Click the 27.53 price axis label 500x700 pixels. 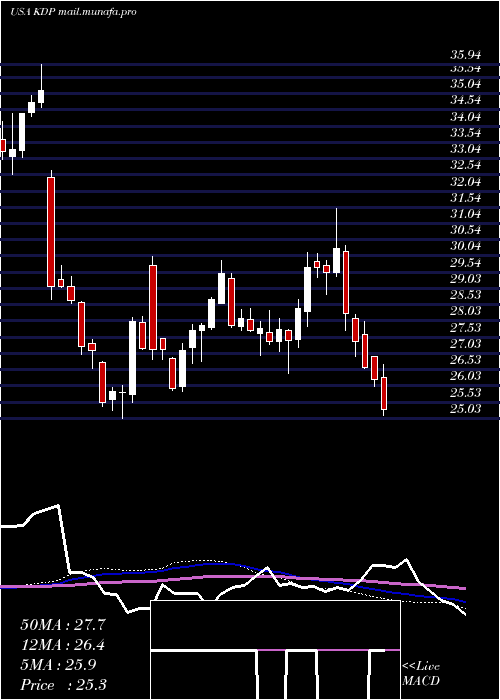point(466,328)
